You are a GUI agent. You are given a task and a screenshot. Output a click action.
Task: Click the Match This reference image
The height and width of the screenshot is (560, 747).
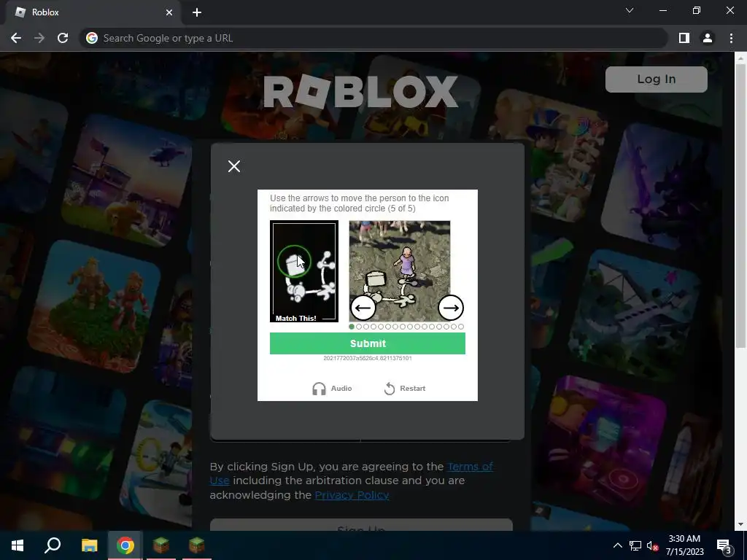[x=304, y=271]
